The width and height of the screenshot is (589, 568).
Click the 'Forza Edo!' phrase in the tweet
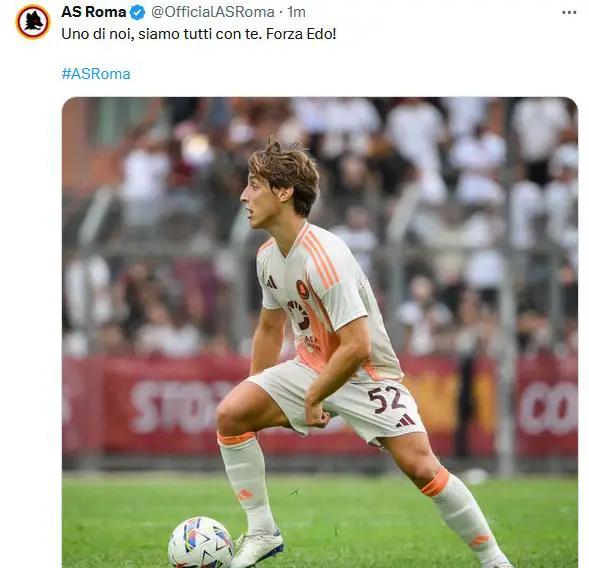301,34
